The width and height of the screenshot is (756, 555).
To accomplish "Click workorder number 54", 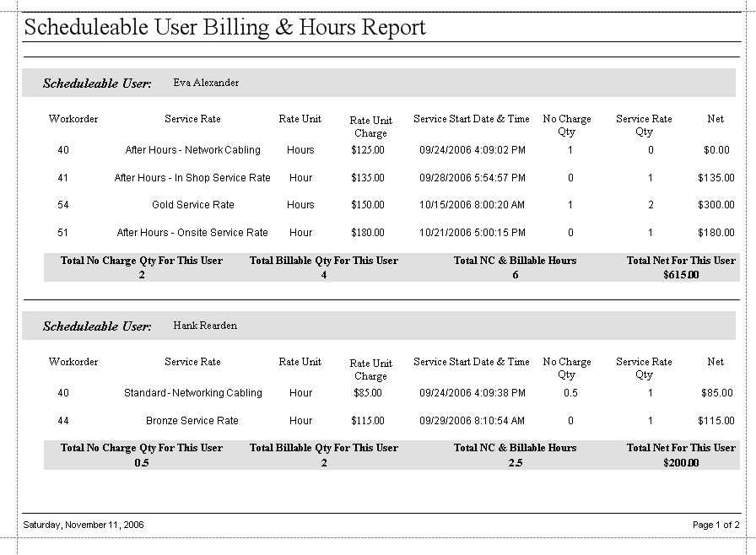I will pos(63,205).
